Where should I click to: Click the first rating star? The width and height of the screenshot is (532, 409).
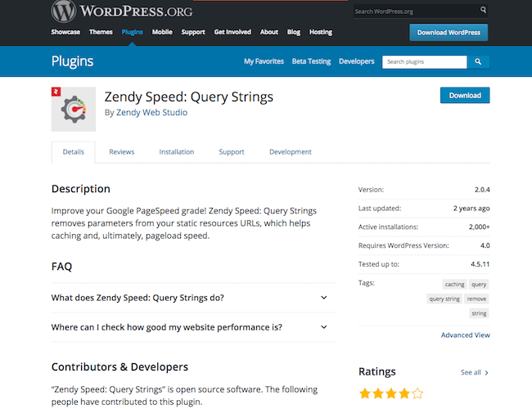(x=365, y=393)
